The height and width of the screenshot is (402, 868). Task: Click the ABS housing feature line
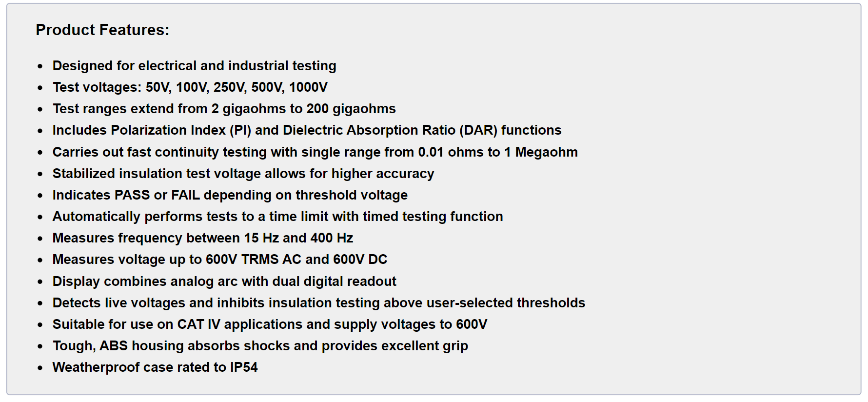click(x=260, y=346)
